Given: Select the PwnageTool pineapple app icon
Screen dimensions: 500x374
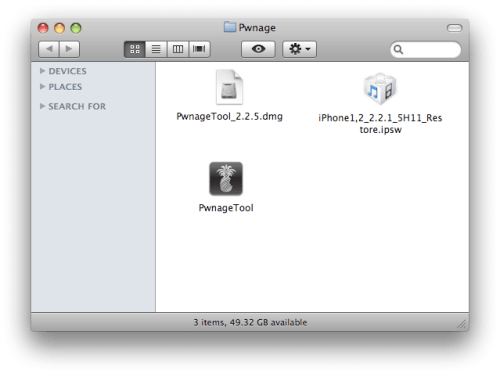Looking at the screenshot, I should (226, 179).
